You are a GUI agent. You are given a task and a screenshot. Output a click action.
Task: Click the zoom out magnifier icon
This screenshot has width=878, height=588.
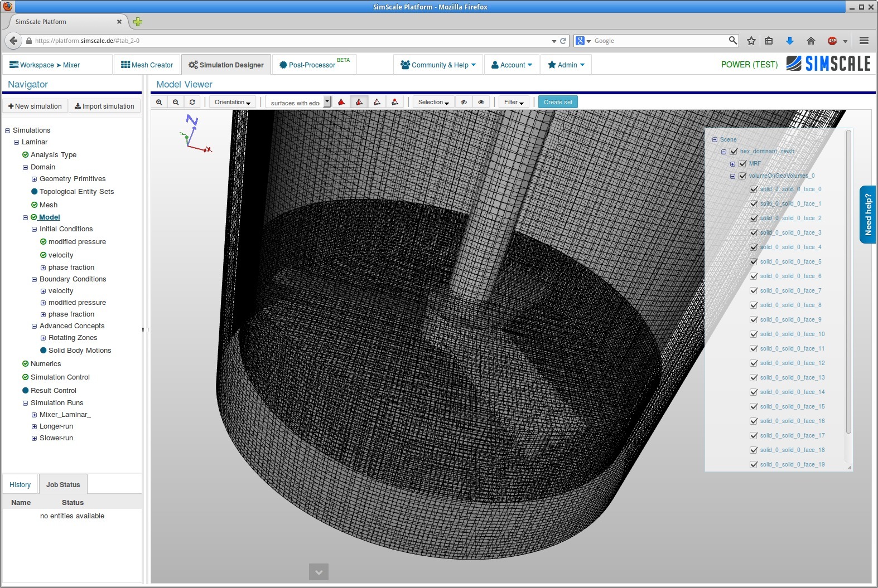pos(176,102)
